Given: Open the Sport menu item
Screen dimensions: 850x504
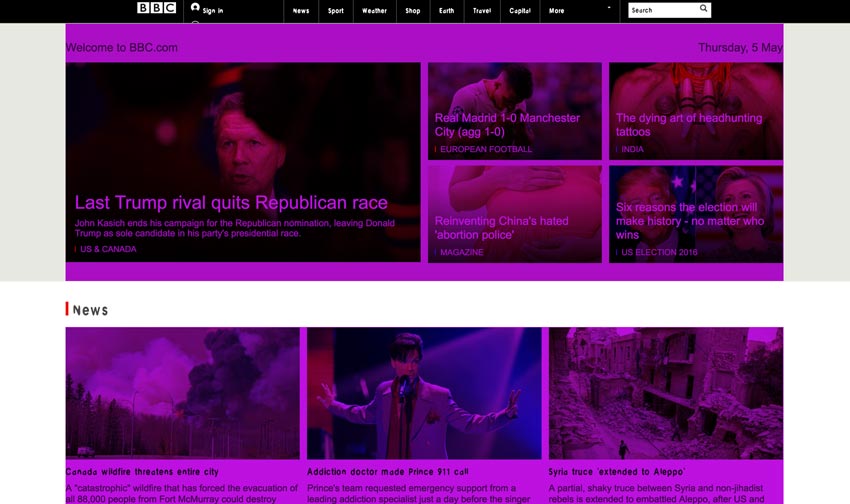Looking at the screenshot, I should coord(336,11).
